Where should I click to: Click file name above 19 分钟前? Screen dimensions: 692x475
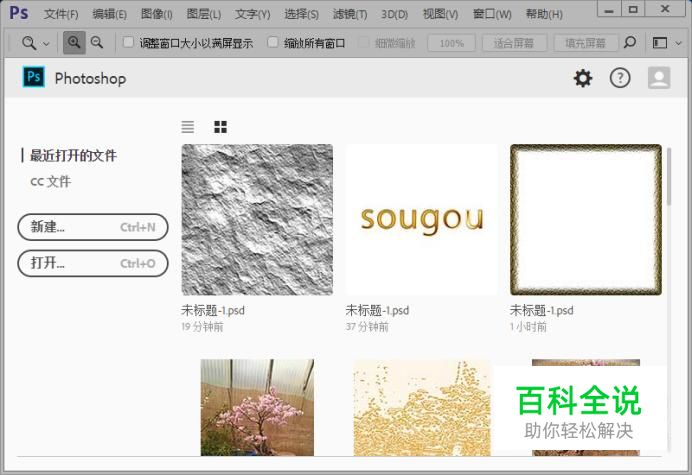coord(213,311)
